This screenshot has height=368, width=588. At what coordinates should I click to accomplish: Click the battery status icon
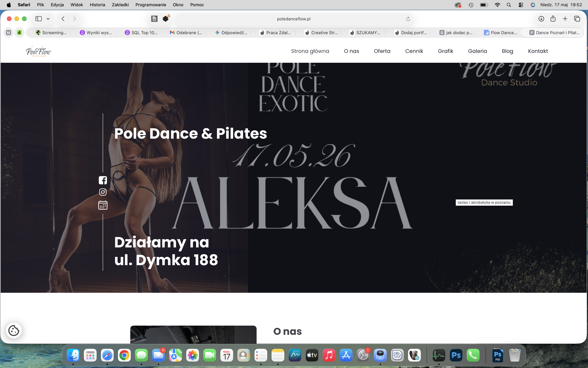[x=484, y=5]
